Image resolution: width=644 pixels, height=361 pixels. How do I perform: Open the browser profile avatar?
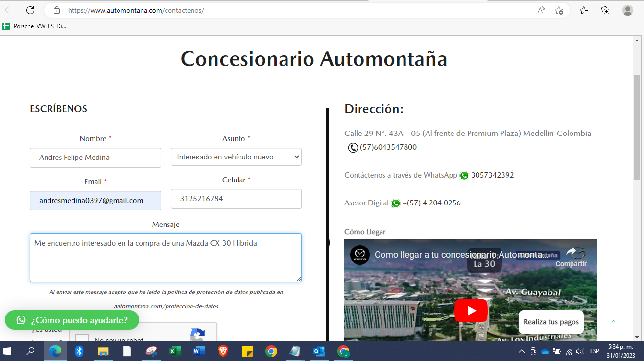click(628, 10)
